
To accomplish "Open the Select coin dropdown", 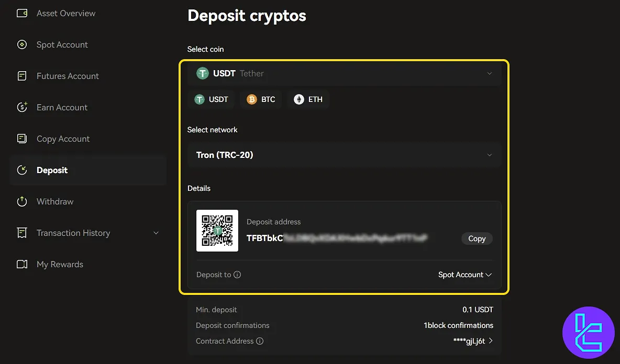I will pyautogui.click(x=345, y=73).
